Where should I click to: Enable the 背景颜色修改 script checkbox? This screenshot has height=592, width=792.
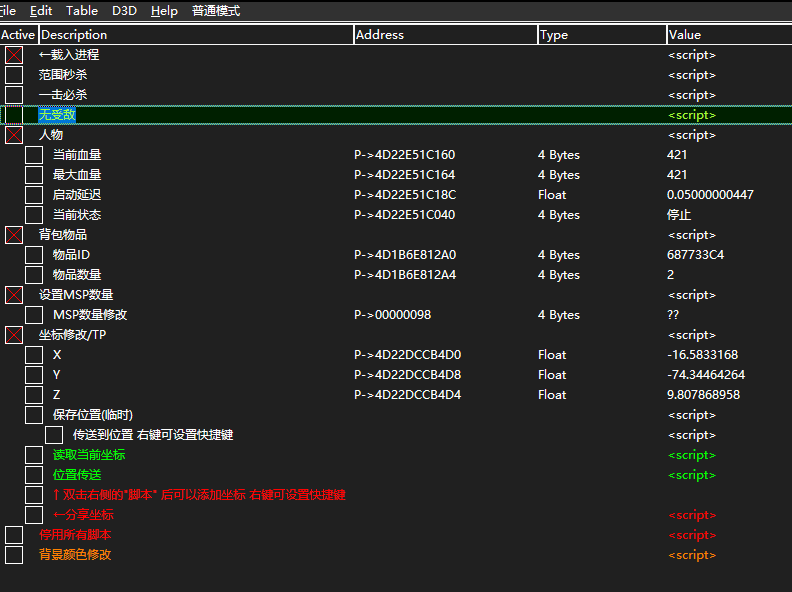[x=14, y=555]
